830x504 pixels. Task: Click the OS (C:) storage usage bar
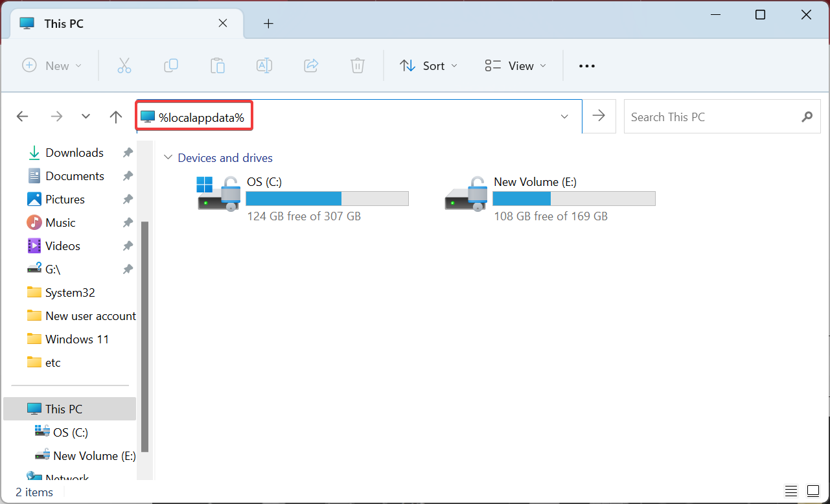(x=327, y=198)
